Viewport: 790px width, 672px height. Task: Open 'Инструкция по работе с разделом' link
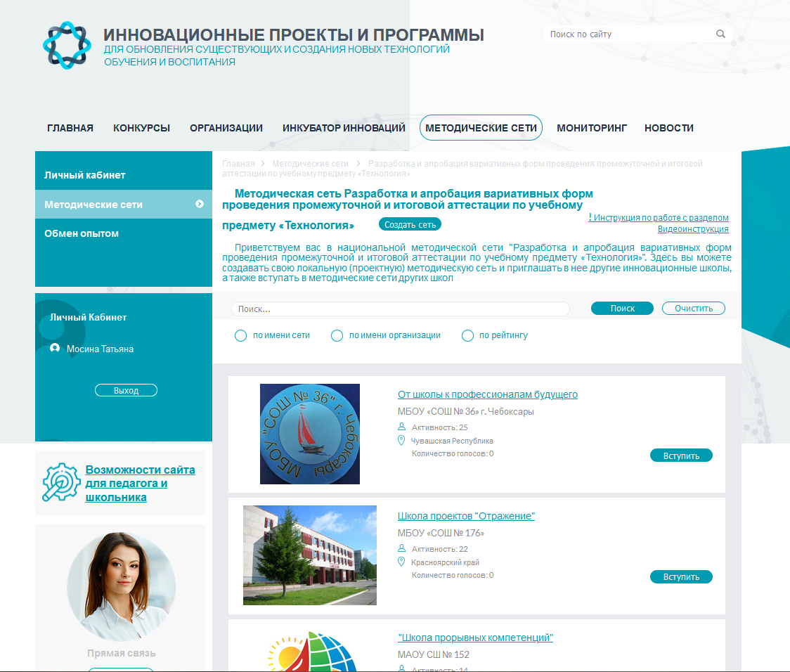[x=659, y=218]
